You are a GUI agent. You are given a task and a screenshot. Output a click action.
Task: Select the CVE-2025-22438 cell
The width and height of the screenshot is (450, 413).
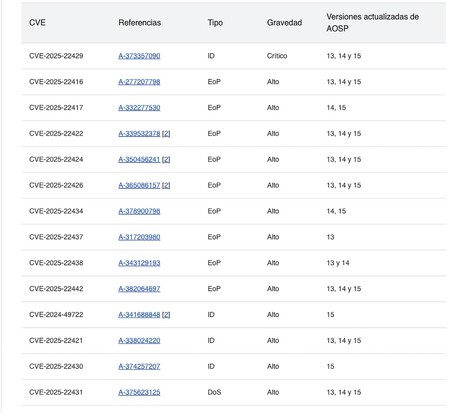pyautogui.click(x=56, y=263)
